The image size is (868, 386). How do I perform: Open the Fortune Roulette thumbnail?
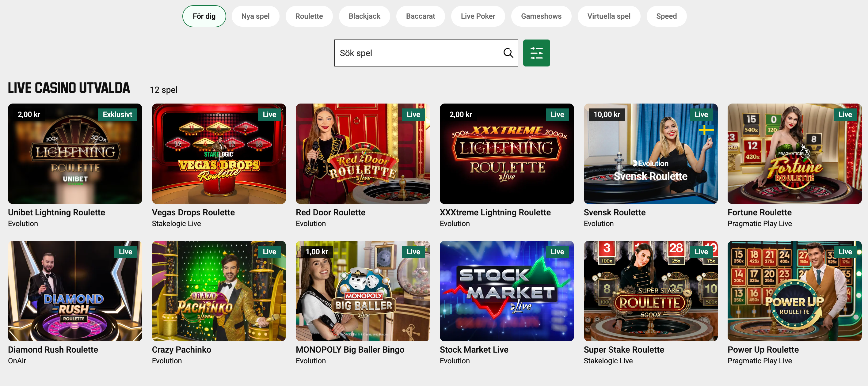(x=794, y=153)
